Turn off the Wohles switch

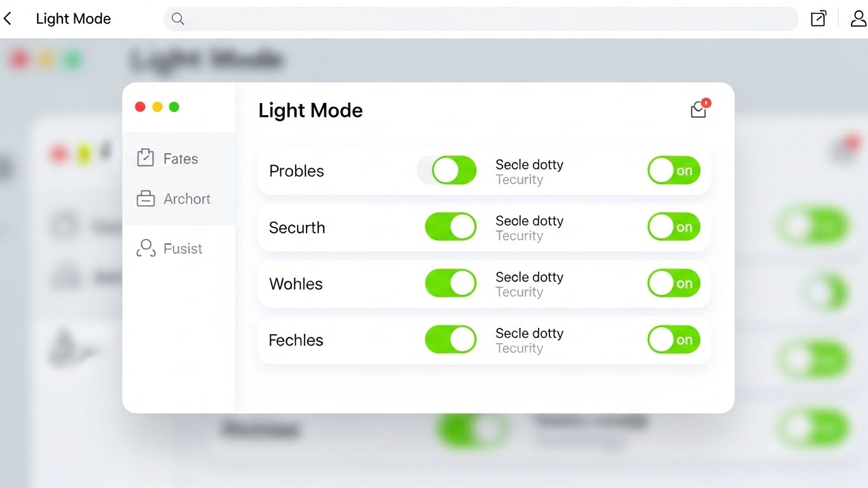(451, 283)
